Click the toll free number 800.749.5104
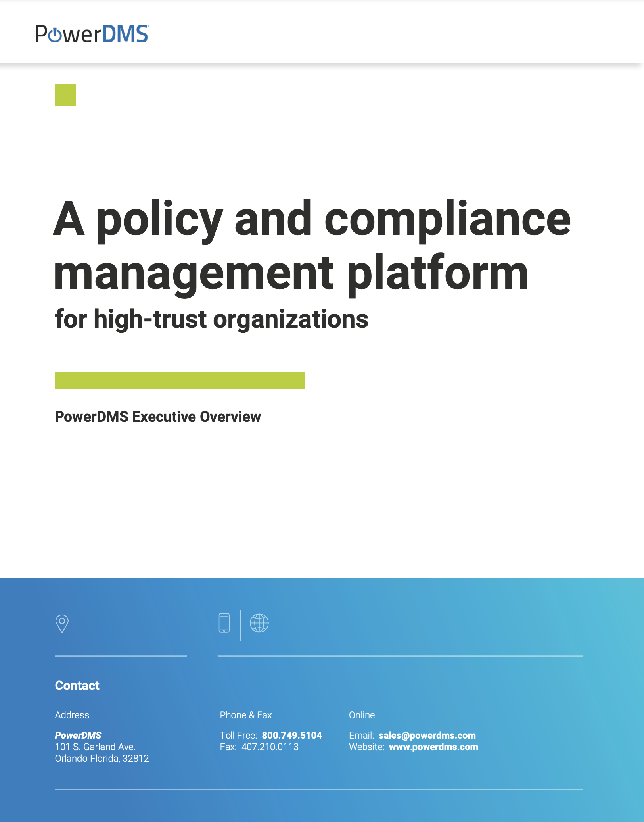Viewport: 644px width, 822px height. tap(292, 735)
